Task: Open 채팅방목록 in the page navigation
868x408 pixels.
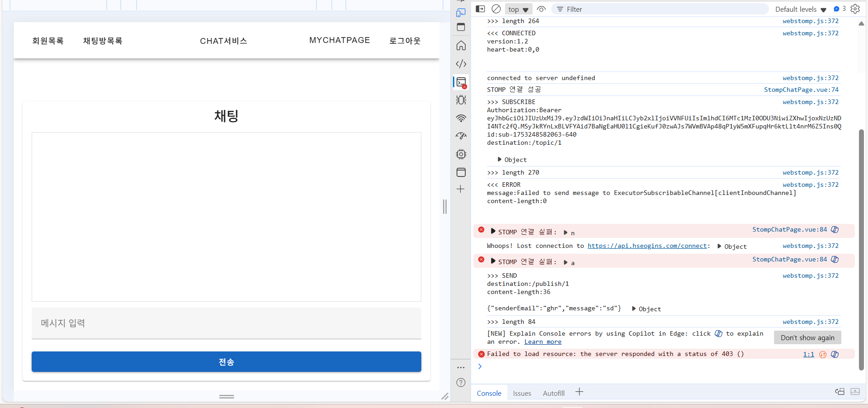Action: (103, 41)
